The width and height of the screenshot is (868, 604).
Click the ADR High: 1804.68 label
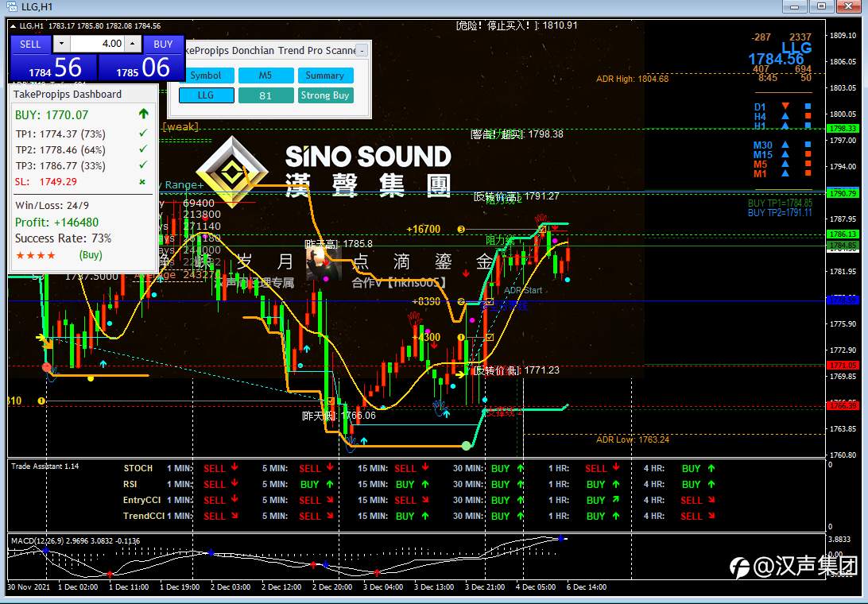coord(632,79)
